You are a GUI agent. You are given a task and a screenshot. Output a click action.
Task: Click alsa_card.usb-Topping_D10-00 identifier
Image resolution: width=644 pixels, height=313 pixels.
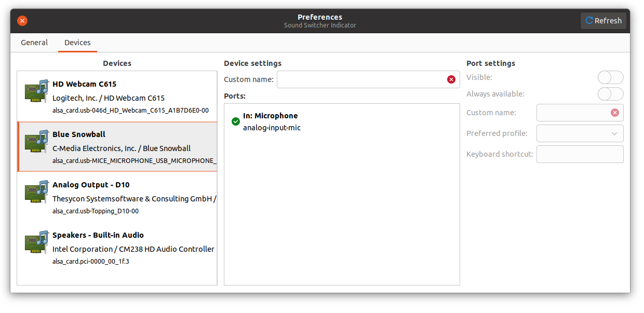click(96, 211)
